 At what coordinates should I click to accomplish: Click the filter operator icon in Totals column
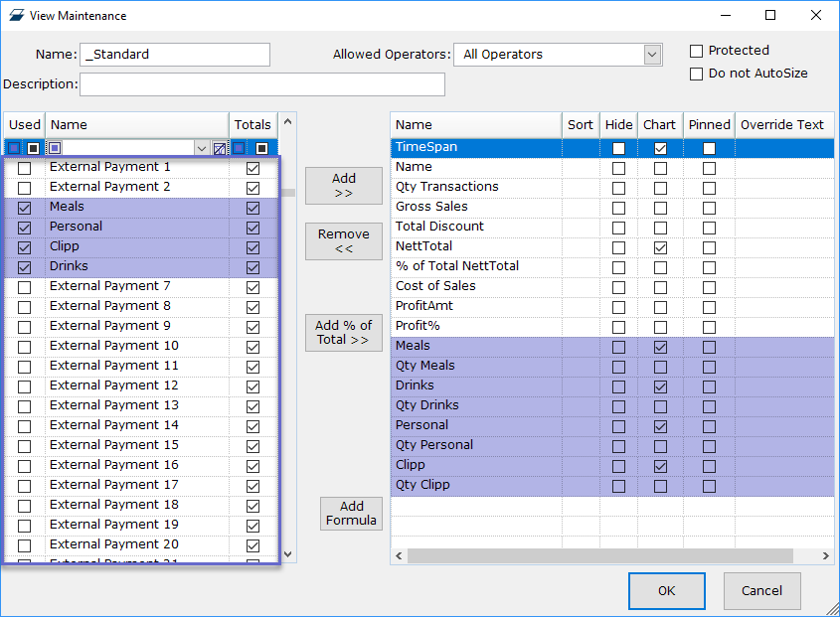point(239,148)
